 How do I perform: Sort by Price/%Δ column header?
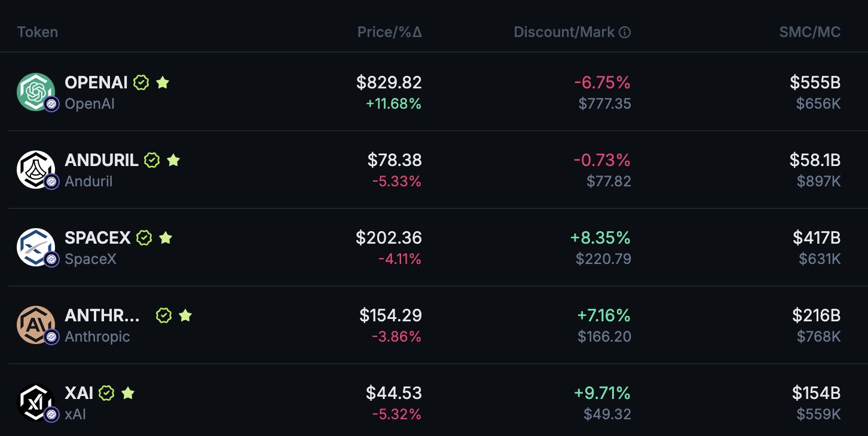389,32
